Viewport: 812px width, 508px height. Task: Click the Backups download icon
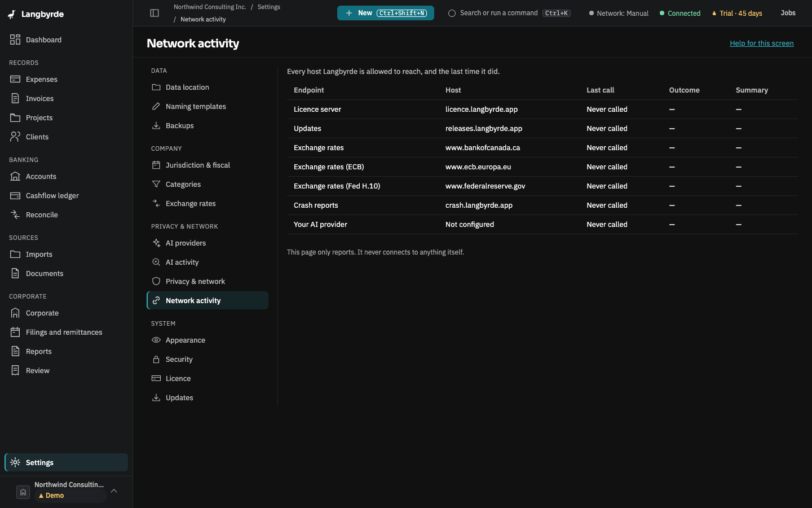coord(156,125)
